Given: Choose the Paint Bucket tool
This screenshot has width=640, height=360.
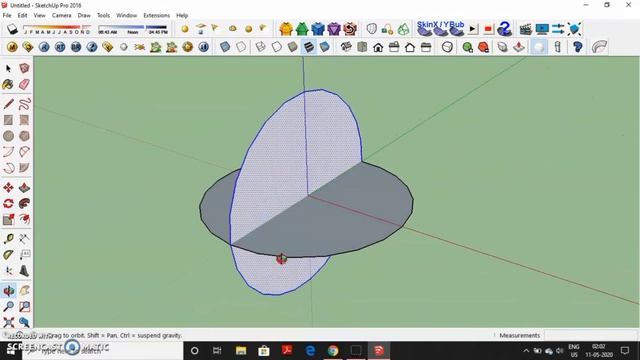Looking at the screenshot, I should (x=8, y=84).
